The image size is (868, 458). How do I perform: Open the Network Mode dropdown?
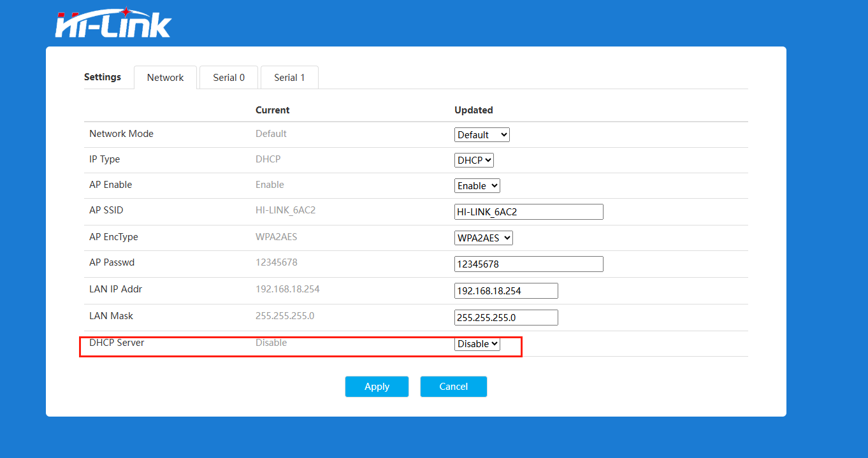point(482,134)
